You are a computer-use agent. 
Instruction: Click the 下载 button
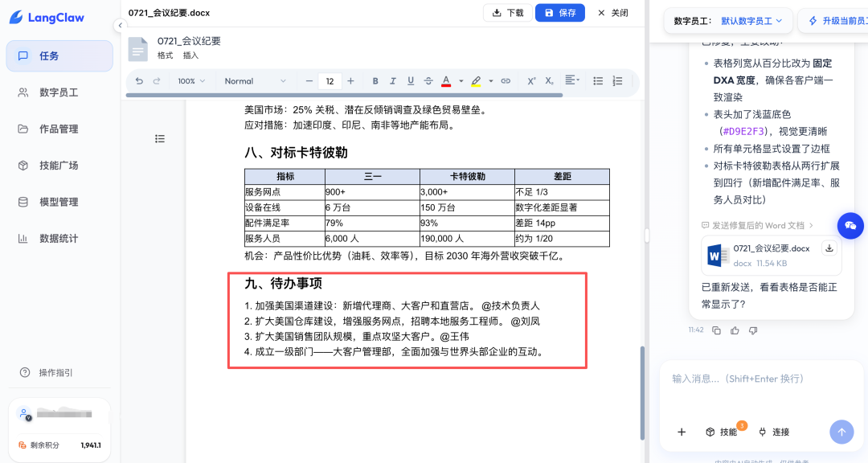508,13
